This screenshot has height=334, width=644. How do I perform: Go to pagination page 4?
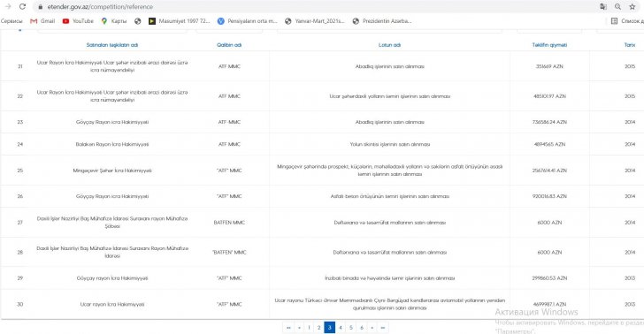click(x=340, y=328)
